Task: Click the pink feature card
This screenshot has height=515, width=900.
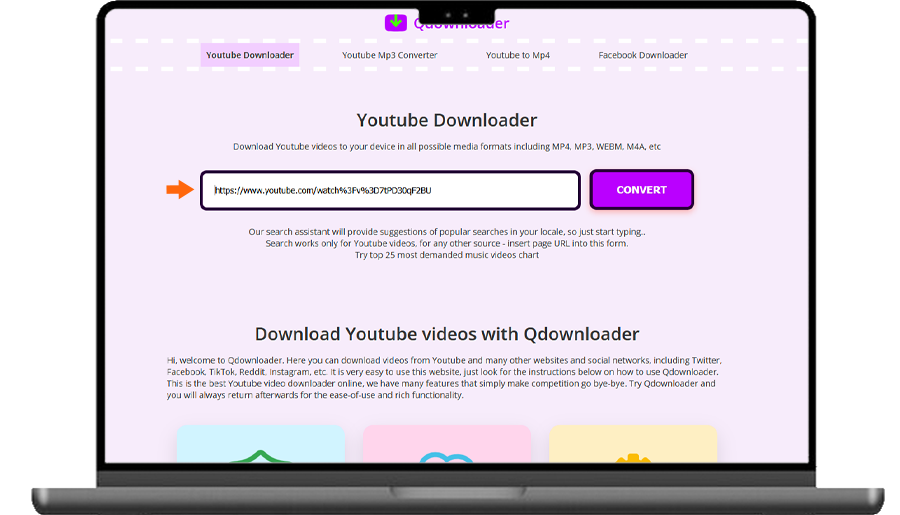Action: (x=447, y=444)
